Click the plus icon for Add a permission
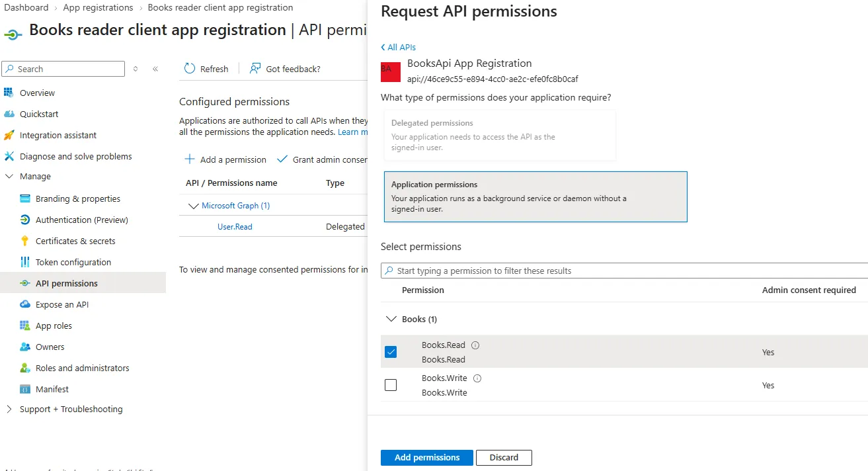This screenshot has height=471, width=868. 190,159
